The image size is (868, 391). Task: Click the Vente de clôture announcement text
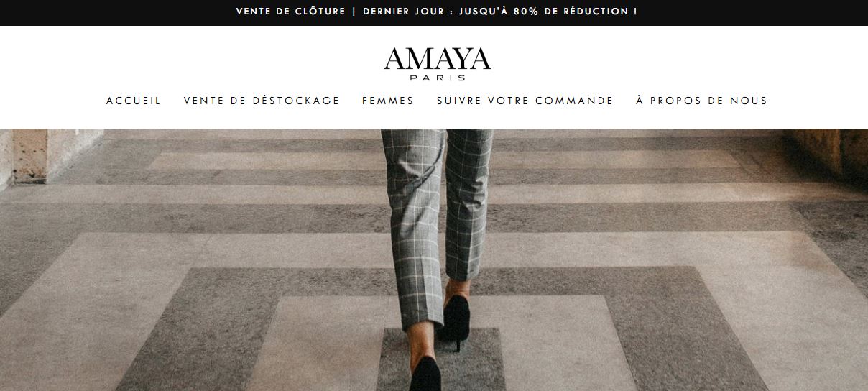coord(290,11)
